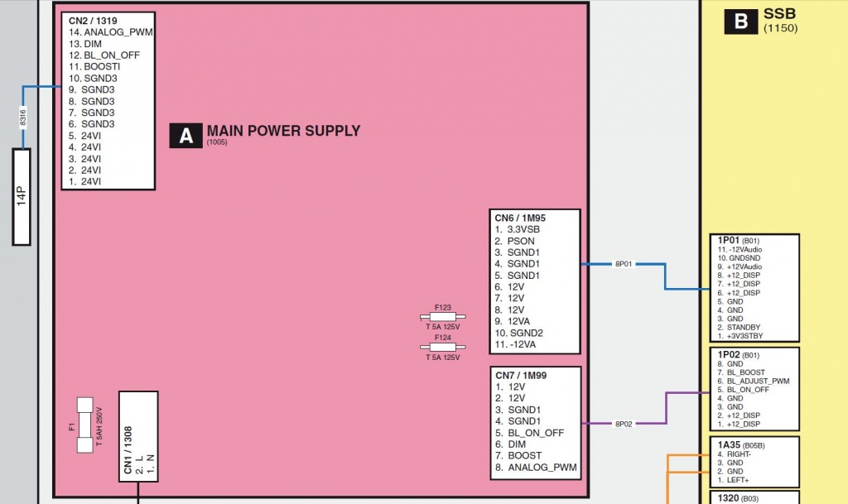Select the 14P connector box

click(22, 197)
